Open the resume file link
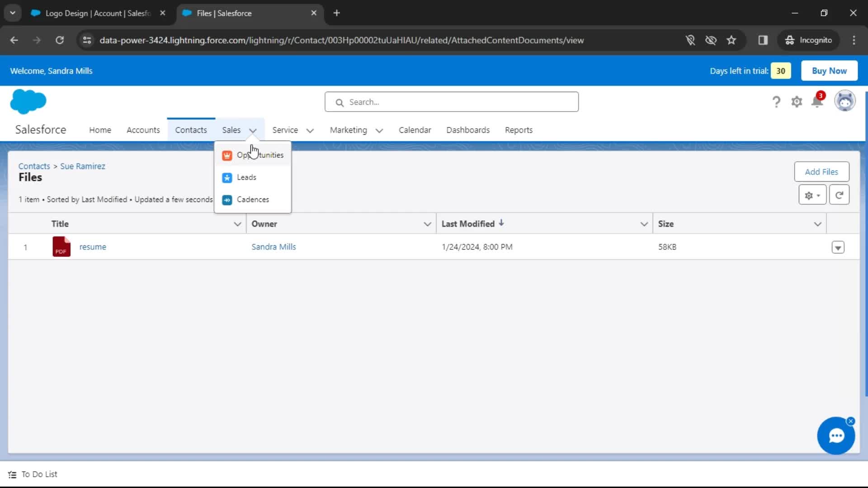The image size is (868, 488). [x=93, y=247]
